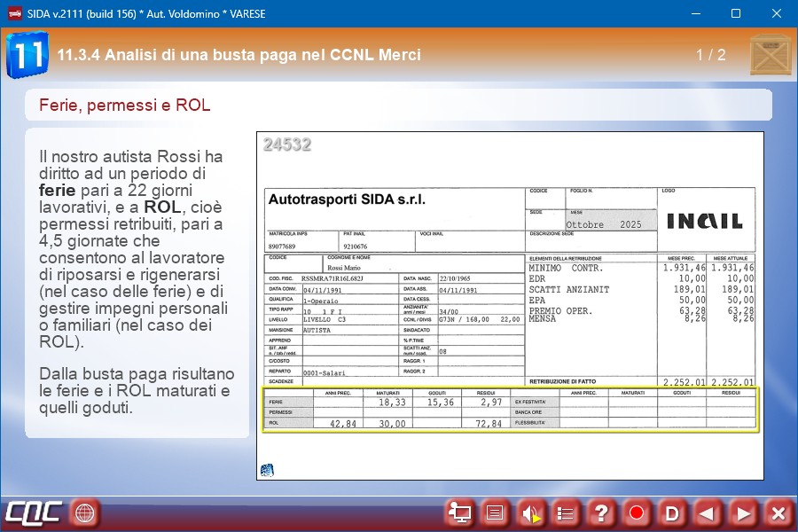Close the lesson with the X button
The image size is (798, 532).
click(778, 512)
